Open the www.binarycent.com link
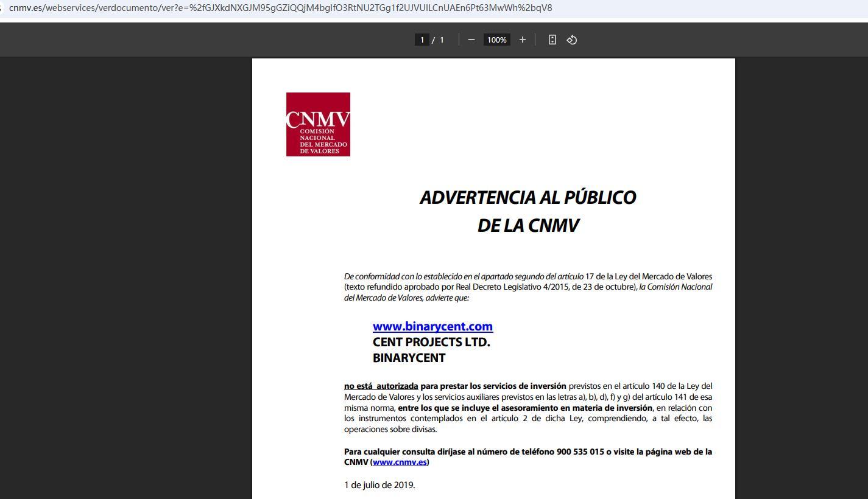868x499 pixels. 432,327
